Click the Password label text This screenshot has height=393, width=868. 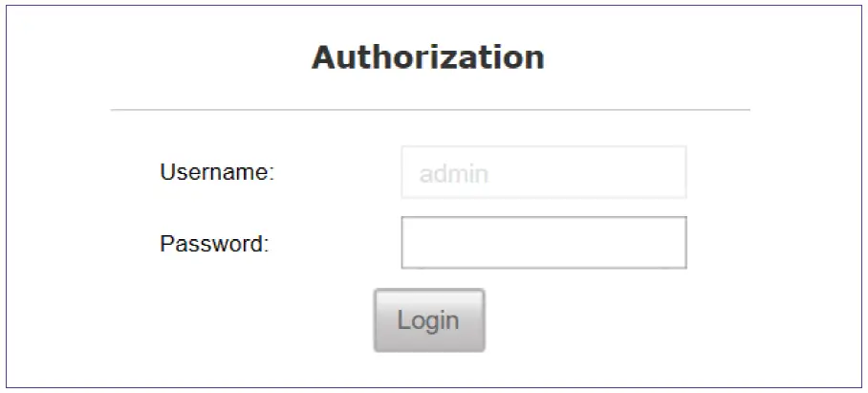pos(214,243)
